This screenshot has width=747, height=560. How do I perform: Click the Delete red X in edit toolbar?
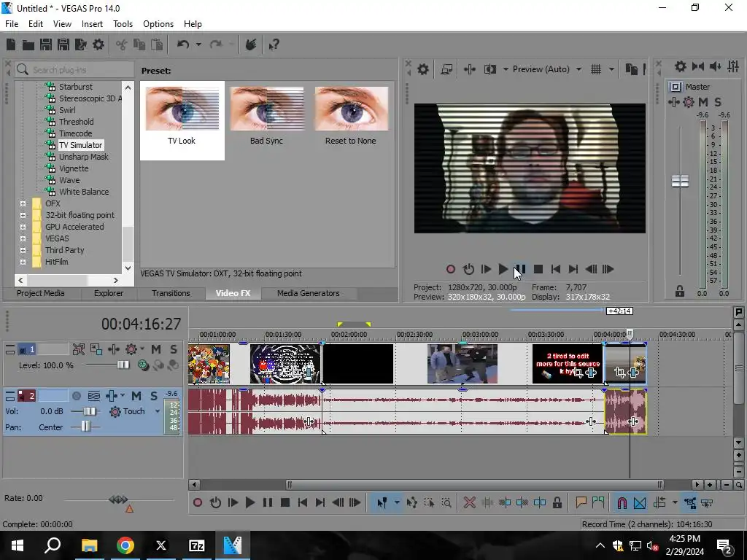tap(469, 502)
